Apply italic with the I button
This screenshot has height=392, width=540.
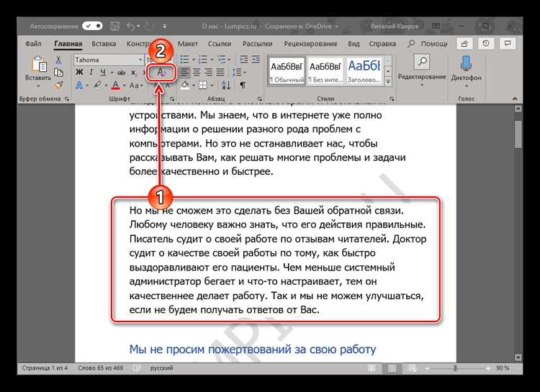tap(91, 72)
